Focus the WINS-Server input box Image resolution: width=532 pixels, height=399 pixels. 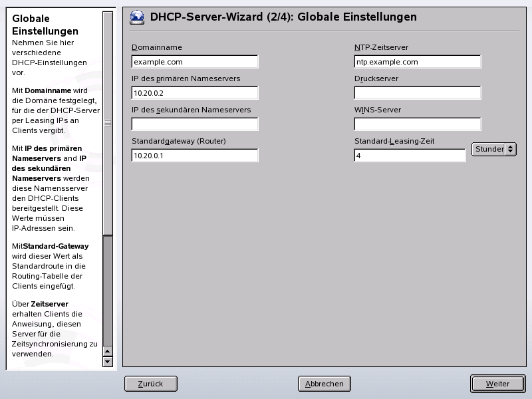[418, 124]
